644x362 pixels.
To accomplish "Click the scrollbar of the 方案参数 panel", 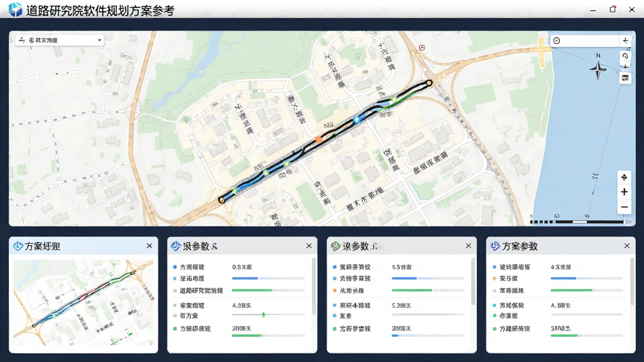I will (x=633, y=282).
